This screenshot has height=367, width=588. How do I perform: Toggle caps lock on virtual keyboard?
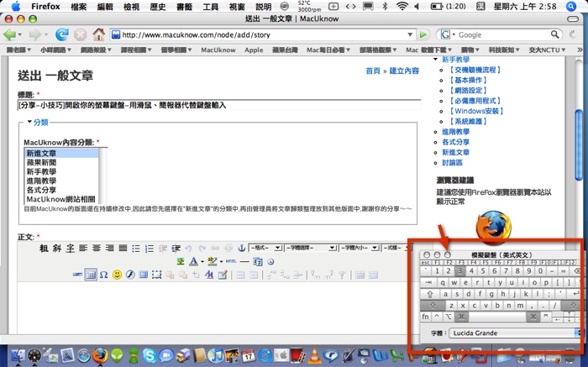point(430,294)
